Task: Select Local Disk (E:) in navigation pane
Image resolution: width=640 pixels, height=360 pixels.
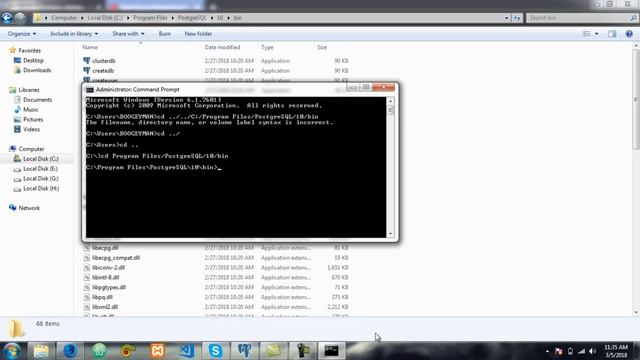Action: (40, 169)
